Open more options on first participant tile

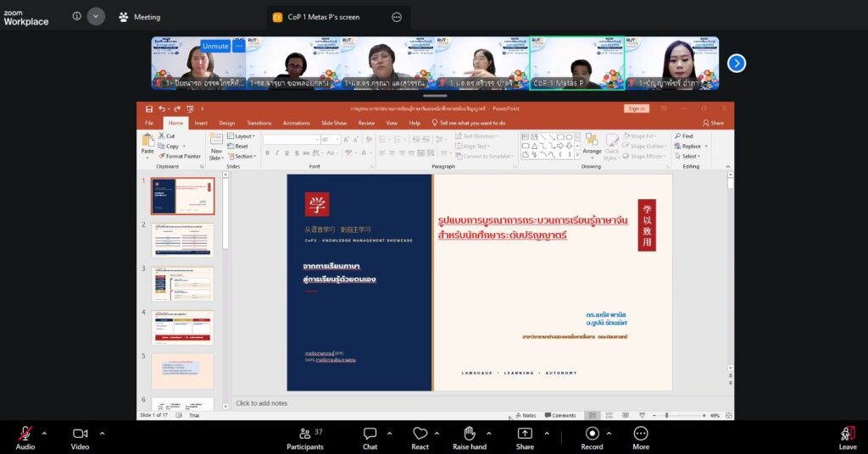click(x=238, y=46)
